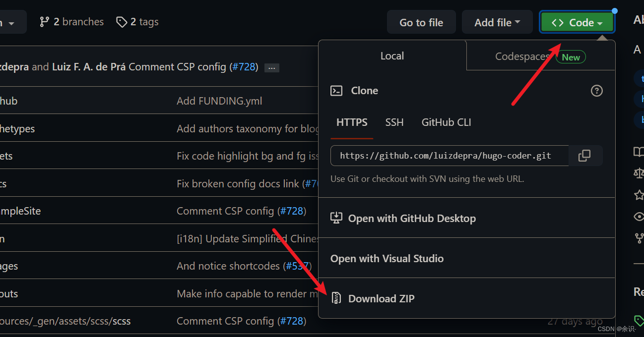The height and width of the screenshot is (337, 644).
Task: Open the Luiz F. A. de Prá author link
Action: click(x=89, y=67)
